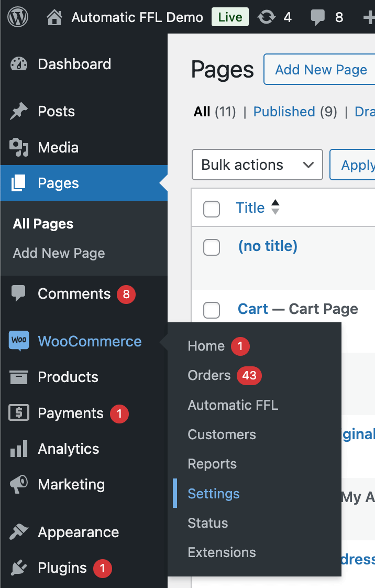
Task: Open the (no title) page link
Action: click(268, 246)
